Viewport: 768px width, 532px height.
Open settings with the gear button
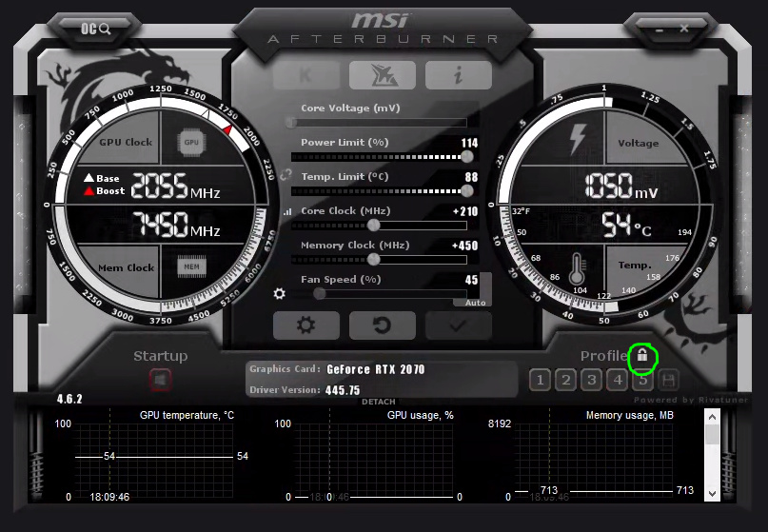tap(306, 325)
